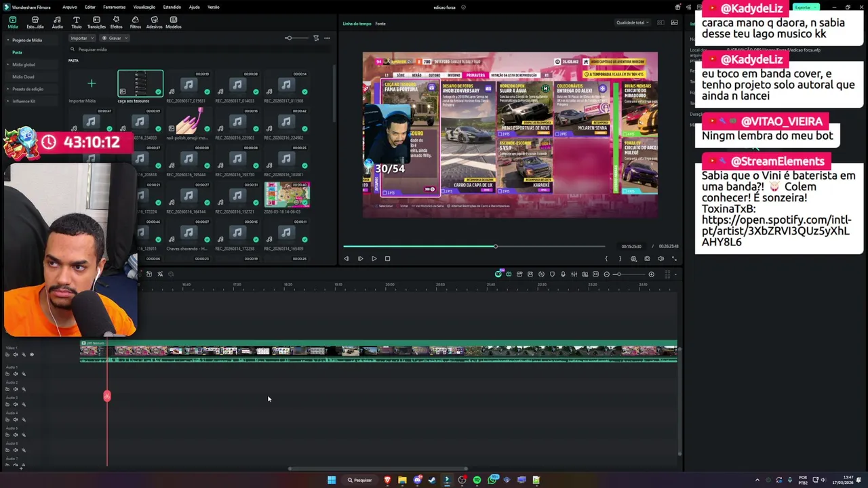Screen dimensions: 868x488
Task: Mute the Áudio 4 track
Action: [16, 420]
